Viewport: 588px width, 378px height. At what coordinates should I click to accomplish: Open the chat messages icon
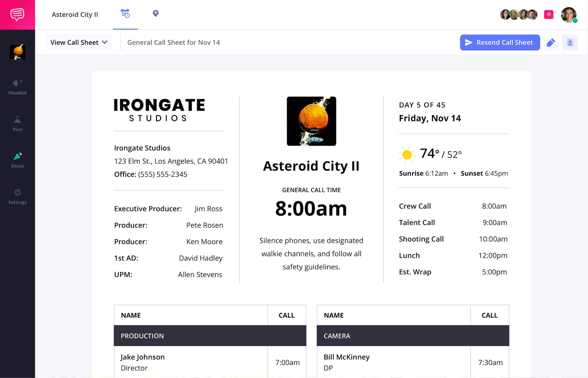548,15
